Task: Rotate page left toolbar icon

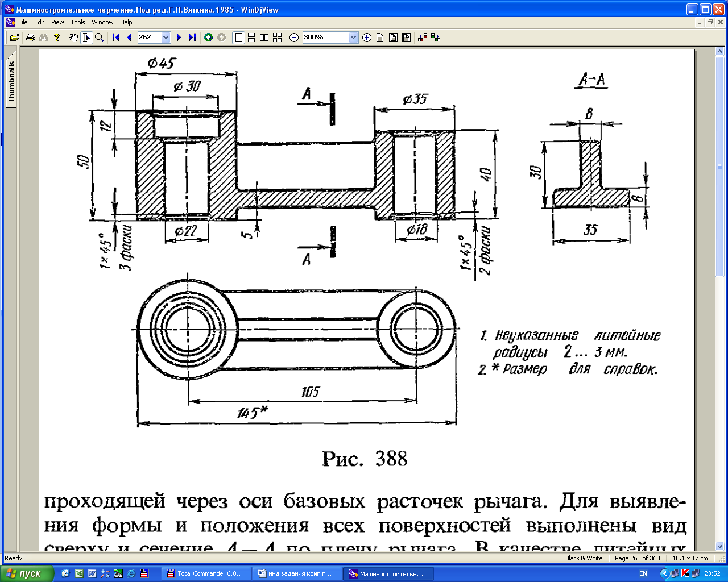Action: coord(423,38)
